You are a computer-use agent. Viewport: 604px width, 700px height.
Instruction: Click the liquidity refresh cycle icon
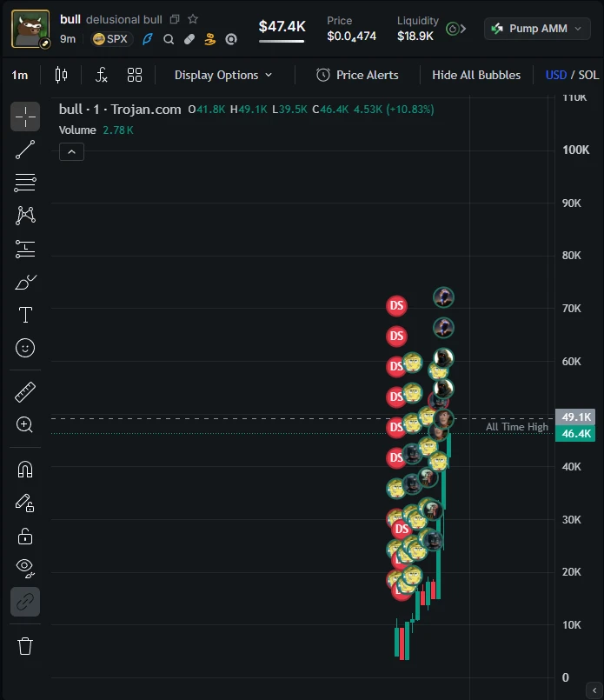[x=452, y=29]
